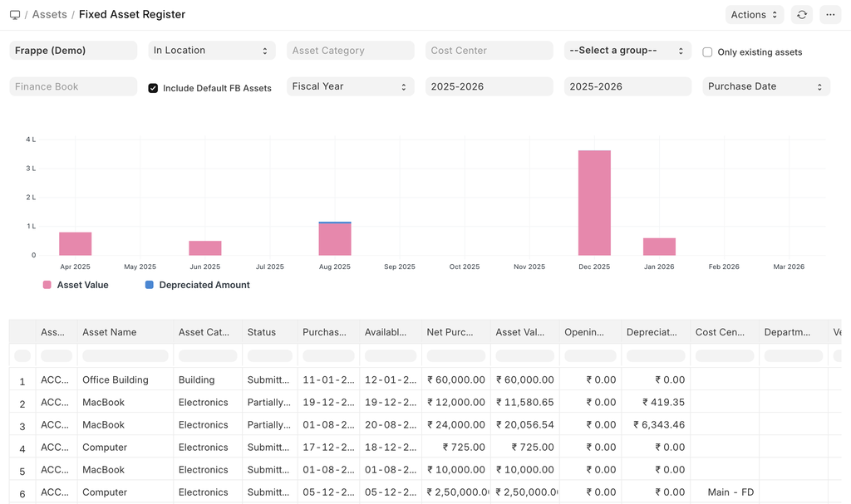
Task: Expand the Select a group dropdown
Action: coord(627,51)
